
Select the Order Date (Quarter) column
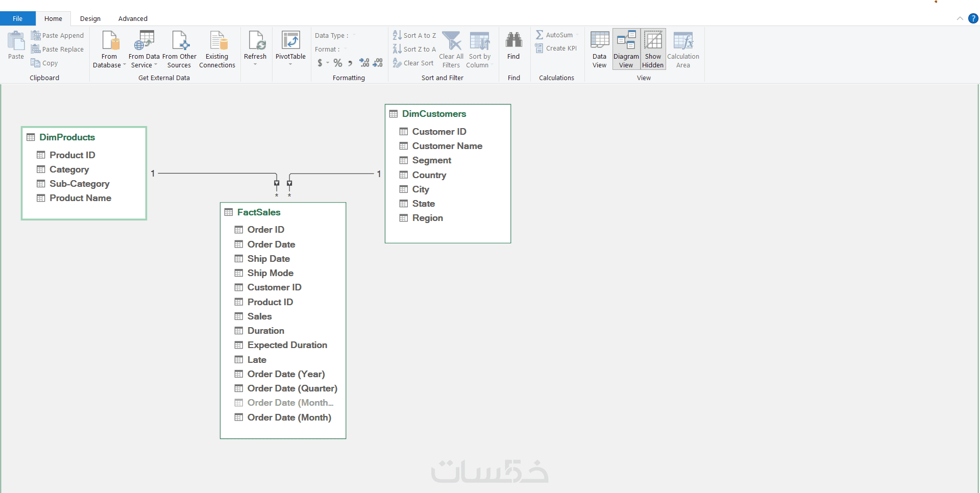pyautogui.click(x=292, y=388)
